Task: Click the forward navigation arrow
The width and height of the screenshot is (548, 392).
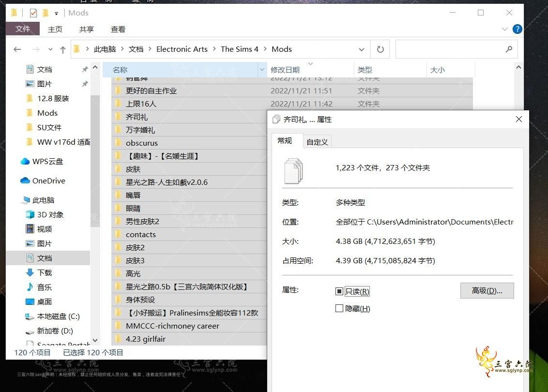Action: pos(36,50)
